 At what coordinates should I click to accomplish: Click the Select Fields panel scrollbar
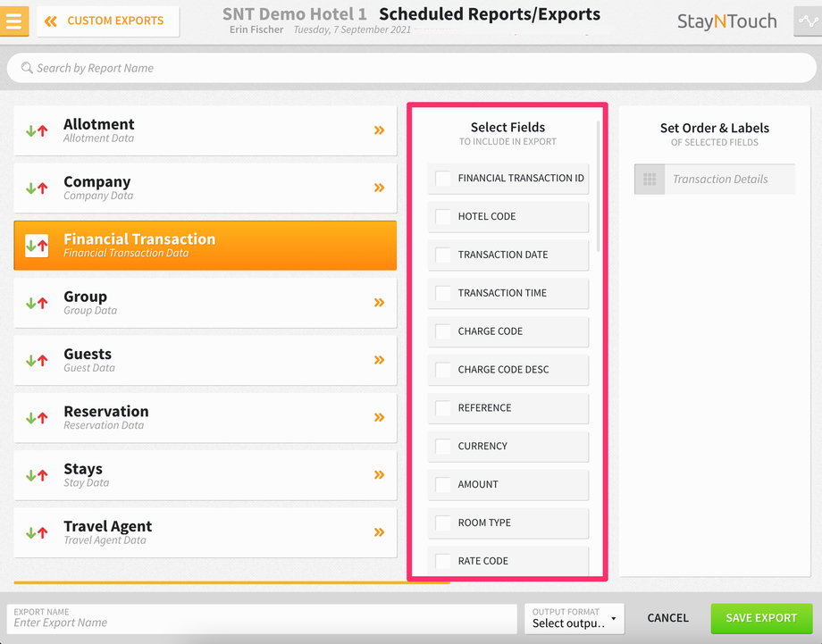click(x=598, y=187)
